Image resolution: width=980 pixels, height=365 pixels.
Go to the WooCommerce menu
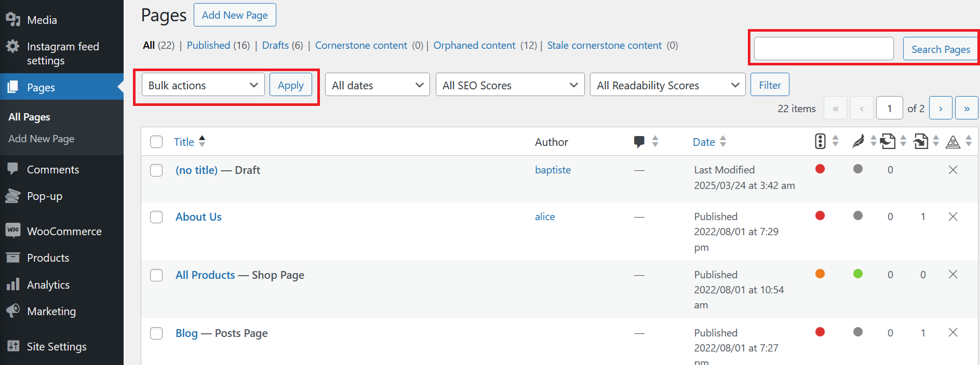coord(64,232)
